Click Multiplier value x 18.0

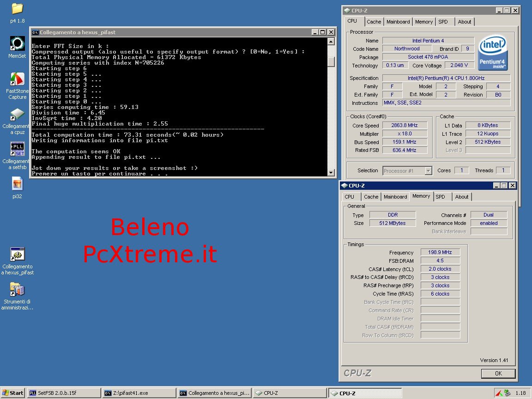pyautogui.click(x=405, y=133)
